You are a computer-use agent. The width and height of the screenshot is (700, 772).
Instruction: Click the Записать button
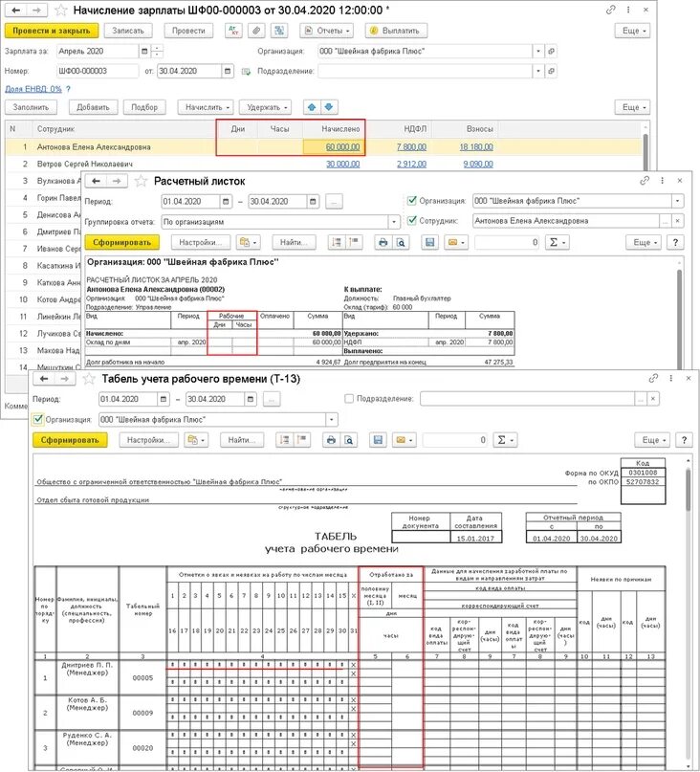[x=128, y=31]
